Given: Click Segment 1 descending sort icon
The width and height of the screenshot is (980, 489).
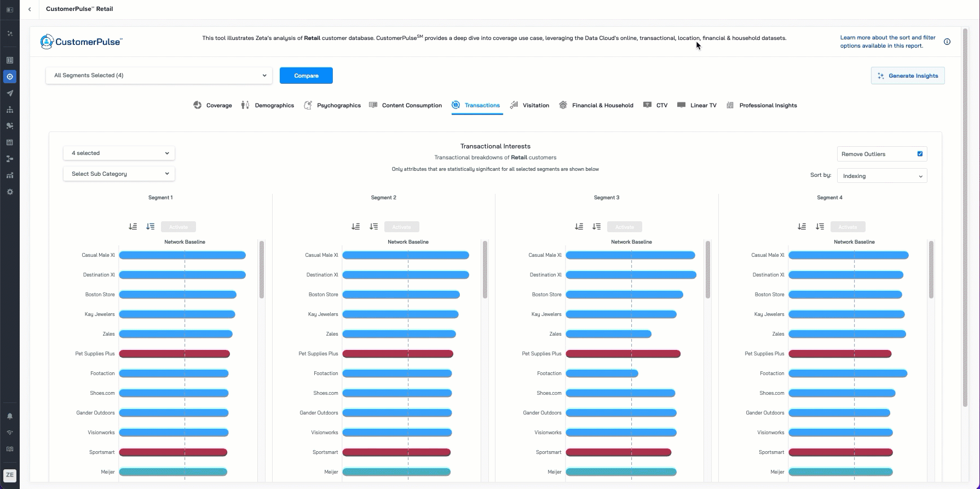Looking at the screenshot, I should [151, 227].
